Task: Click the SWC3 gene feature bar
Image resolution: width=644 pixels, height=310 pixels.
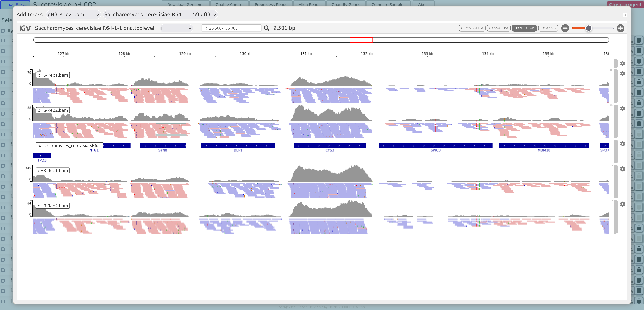Action: tap(435, 145)
